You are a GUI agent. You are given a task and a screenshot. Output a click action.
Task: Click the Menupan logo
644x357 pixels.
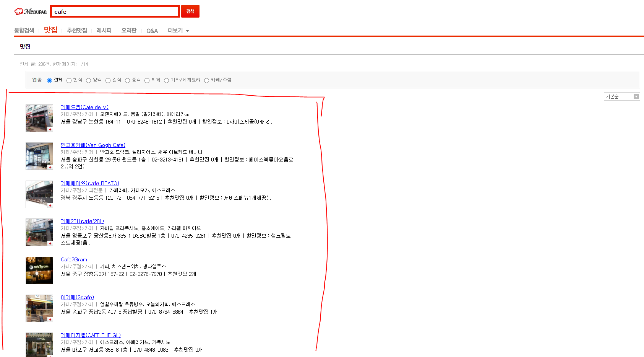point(31,11)
